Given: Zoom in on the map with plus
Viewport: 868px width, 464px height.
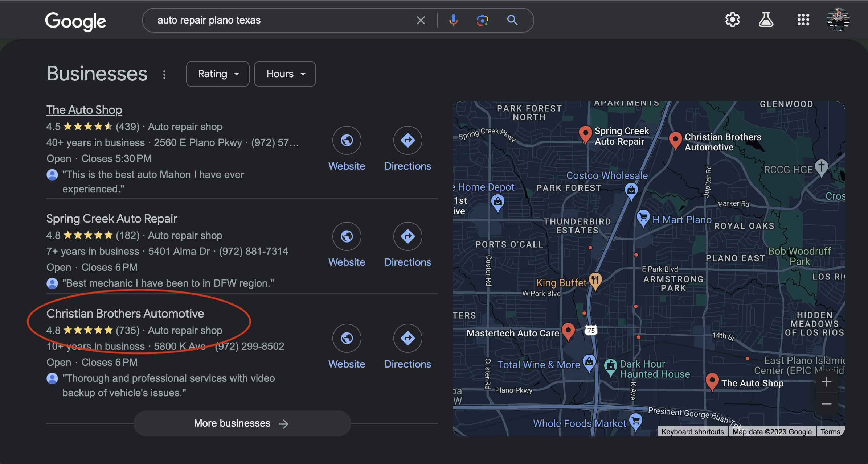Looking at the screenshot, I should click(826, 382).
